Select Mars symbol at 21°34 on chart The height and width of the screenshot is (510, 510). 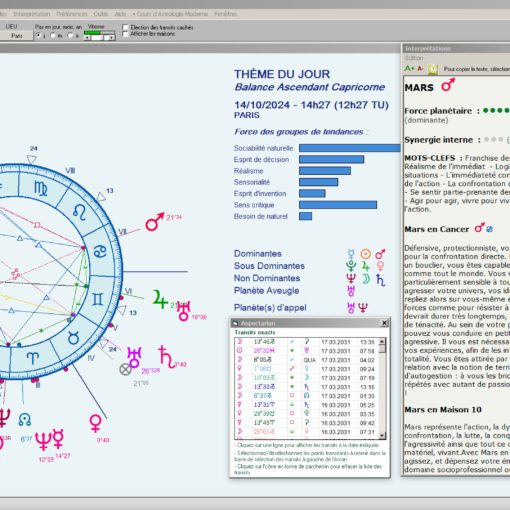pos(154,222)
